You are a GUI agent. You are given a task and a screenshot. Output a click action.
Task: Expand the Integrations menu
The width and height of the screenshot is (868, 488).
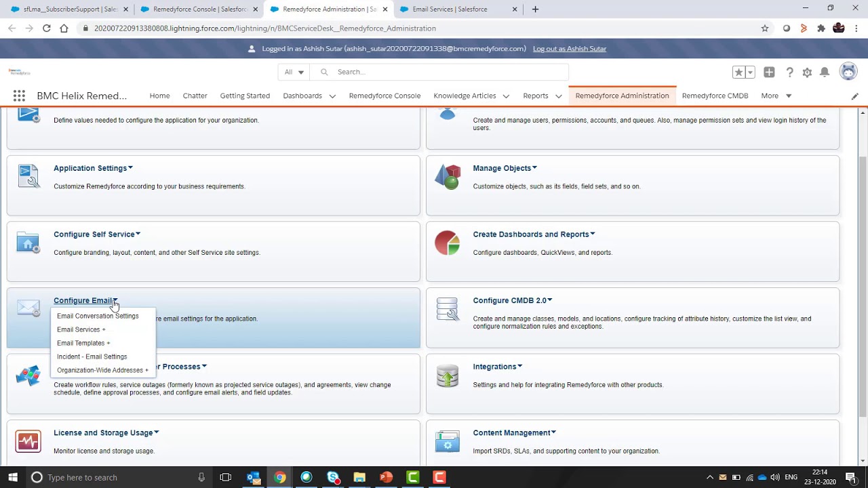pyautogui.click(x=520, y=366)
